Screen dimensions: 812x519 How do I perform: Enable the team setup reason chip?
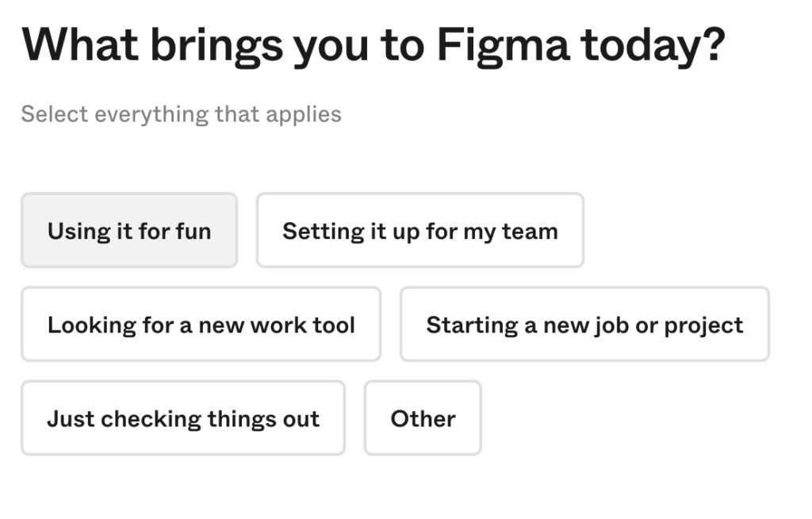(419, 231)
